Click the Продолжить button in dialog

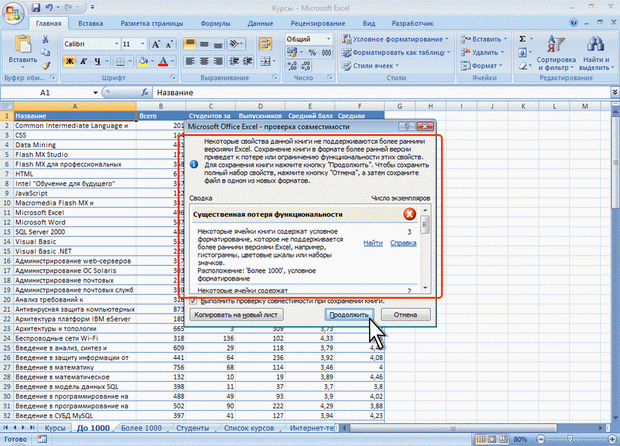pos(349,315)
